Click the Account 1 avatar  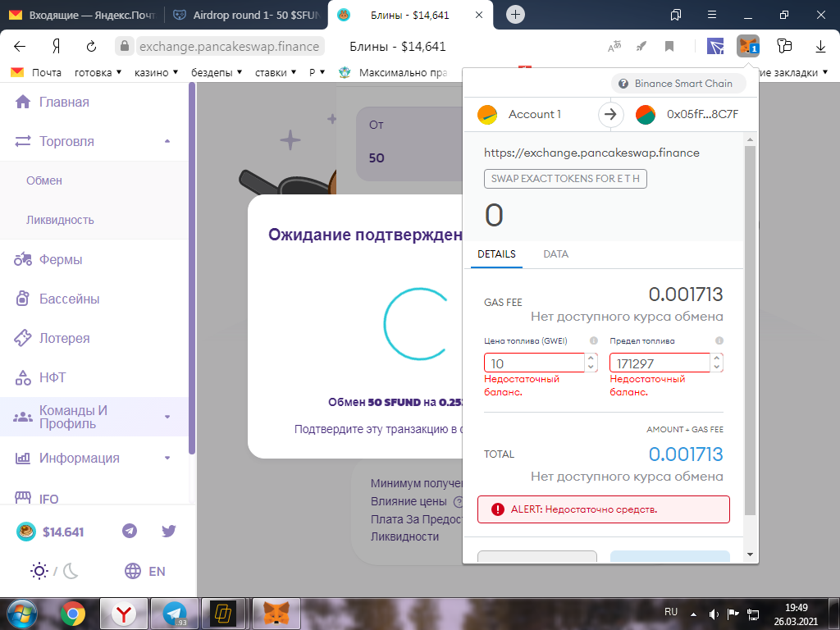point(487,114)
